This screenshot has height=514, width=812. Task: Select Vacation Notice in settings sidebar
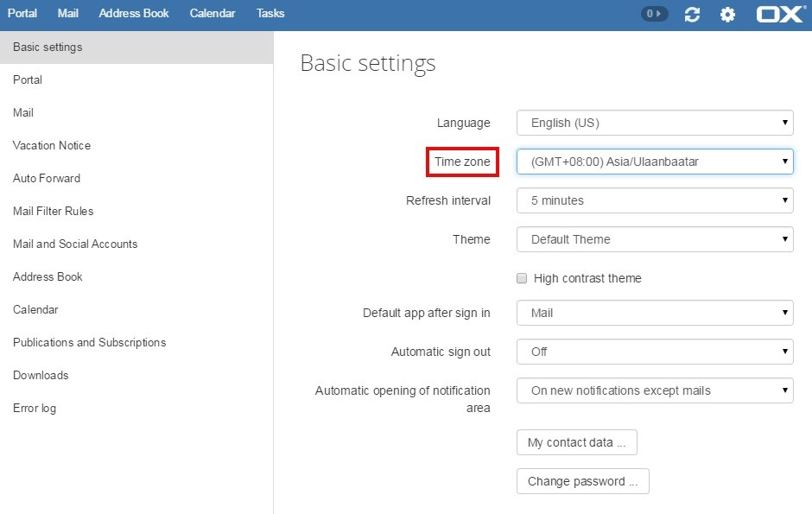coord(52,145)
